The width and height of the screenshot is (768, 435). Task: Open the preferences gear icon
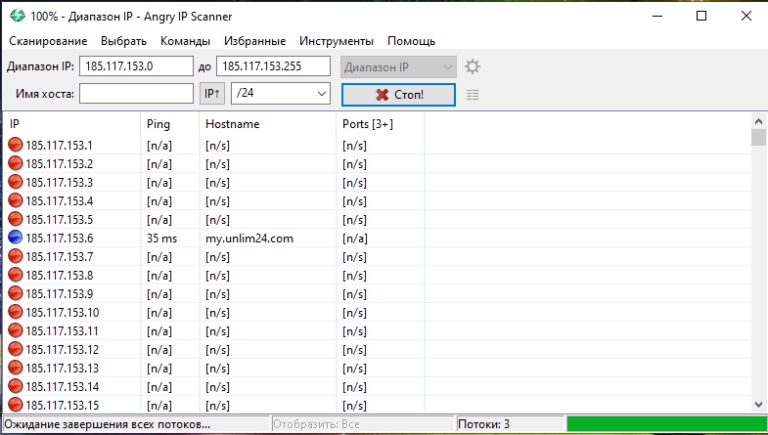point(472,67)
